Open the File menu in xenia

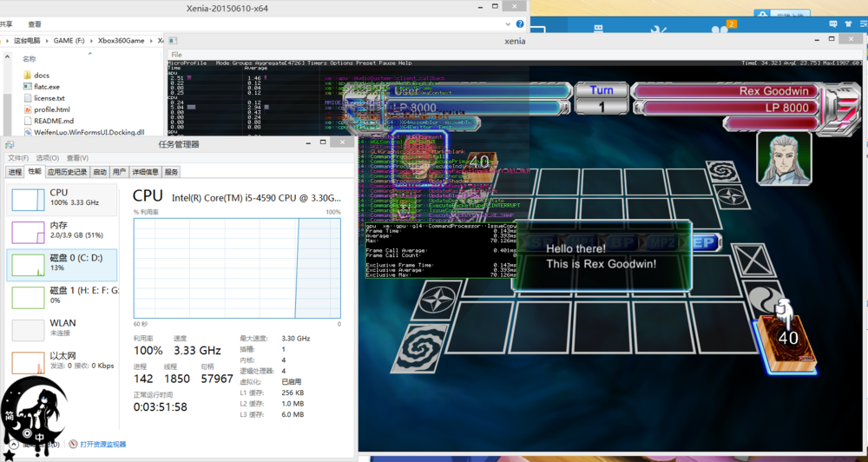[x=176, y=55]
